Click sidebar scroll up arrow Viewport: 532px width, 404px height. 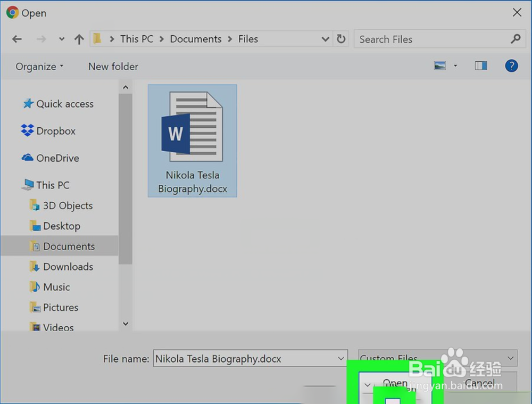tap(126, 87)
